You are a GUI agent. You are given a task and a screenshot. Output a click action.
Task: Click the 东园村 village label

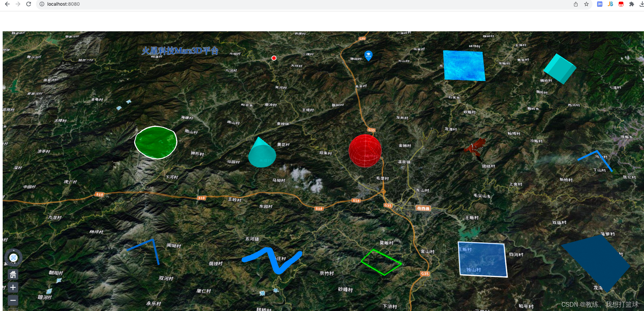pos(266,206)
